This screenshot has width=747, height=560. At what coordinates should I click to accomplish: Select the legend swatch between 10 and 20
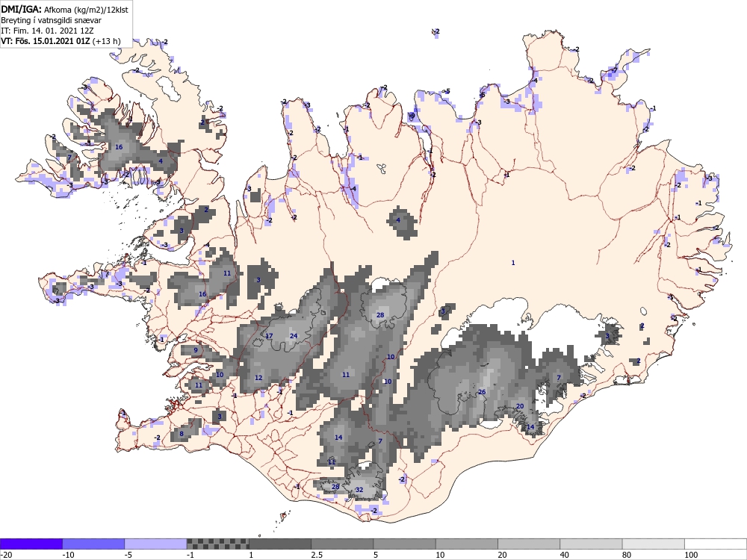pos(467,544)
